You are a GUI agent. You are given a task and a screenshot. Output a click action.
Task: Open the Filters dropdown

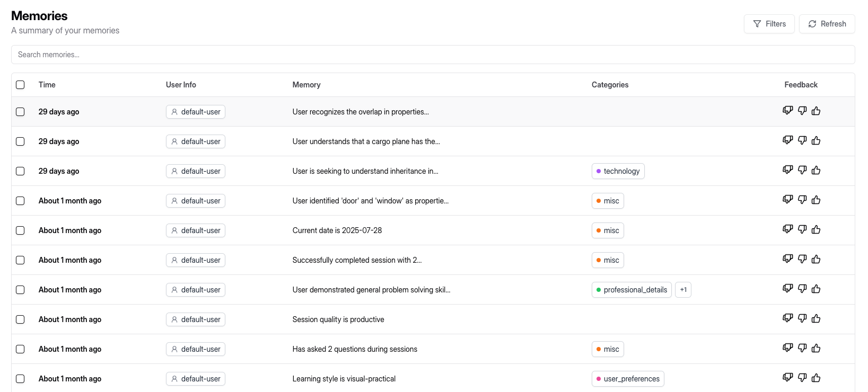769,24
